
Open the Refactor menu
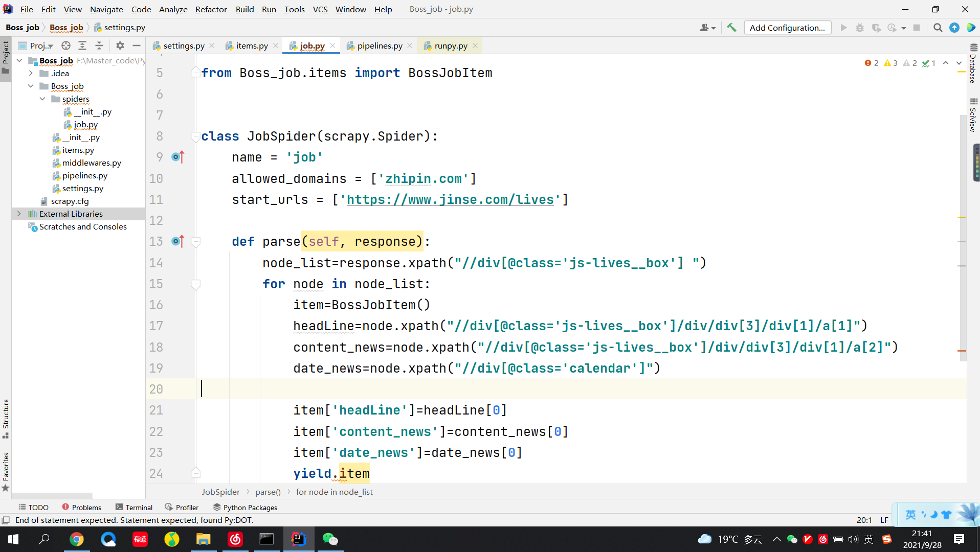(211, 9)
